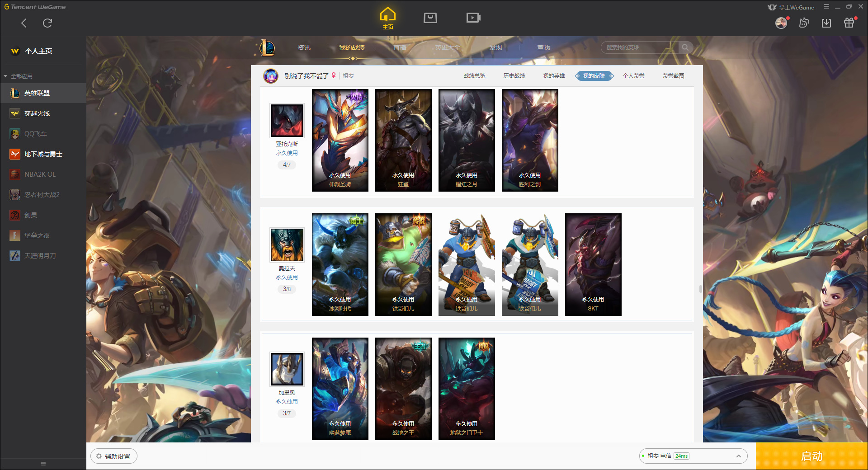Viewport: 868px width, 470px height.
Task: Switch to 我的英雄 sub-tab
Action: tap(554, 76)
